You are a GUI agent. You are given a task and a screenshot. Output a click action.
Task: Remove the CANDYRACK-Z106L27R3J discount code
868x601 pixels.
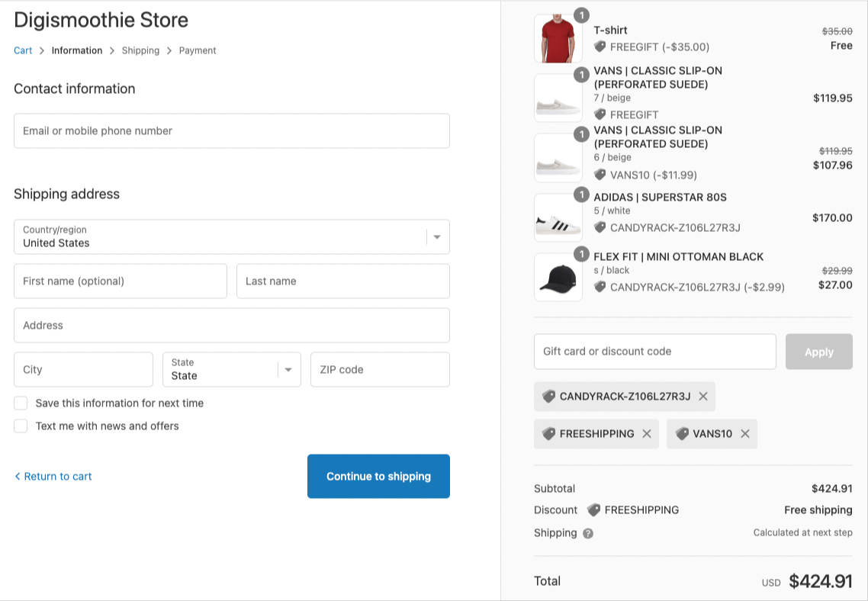(703, 397)
